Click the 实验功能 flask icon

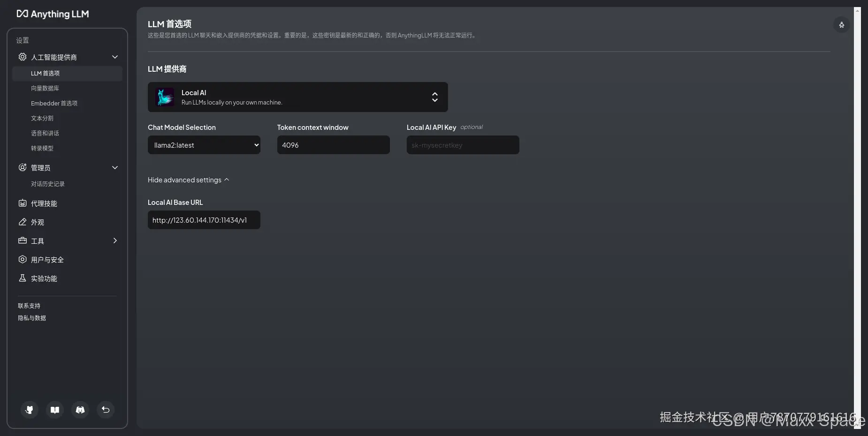23,278
